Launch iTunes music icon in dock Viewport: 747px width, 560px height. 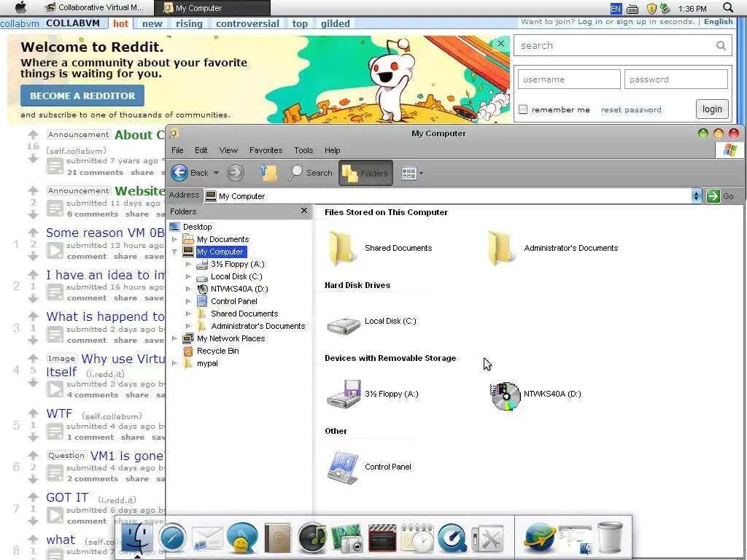click(x=312, y=539)
